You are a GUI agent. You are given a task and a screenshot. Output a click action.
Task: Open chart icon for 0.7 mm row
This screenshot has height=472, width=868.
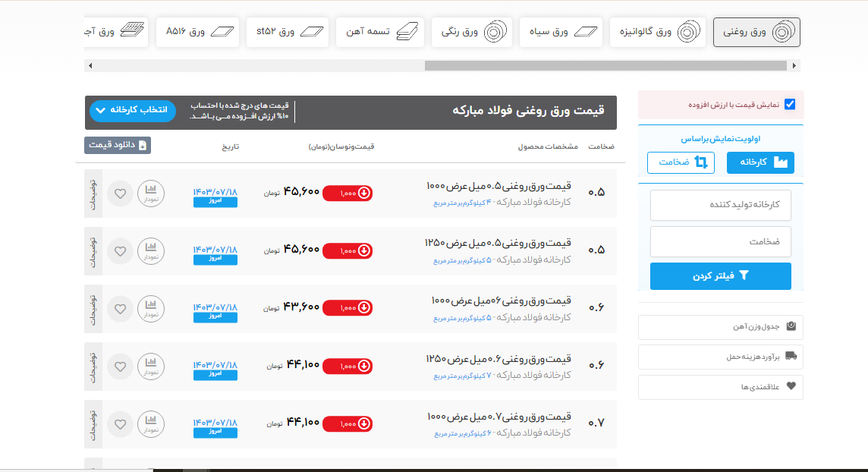click(150, 423)
